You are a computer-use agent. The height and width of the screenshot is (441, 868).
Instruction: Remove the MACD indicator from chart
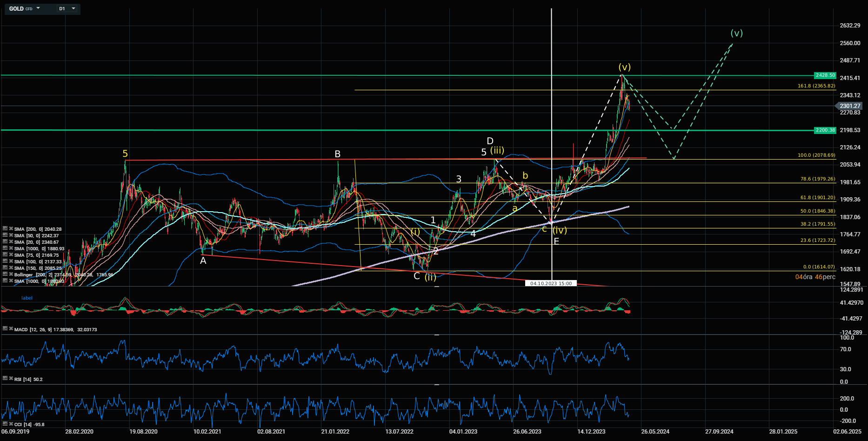coord(10,329)
